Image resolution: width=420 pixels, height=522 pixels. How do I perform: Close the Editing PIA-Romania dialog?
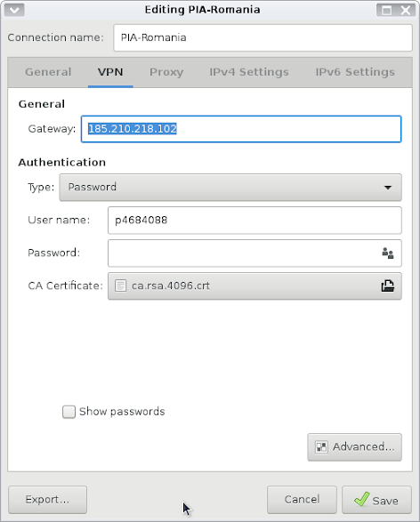click(x=406, y=11)
